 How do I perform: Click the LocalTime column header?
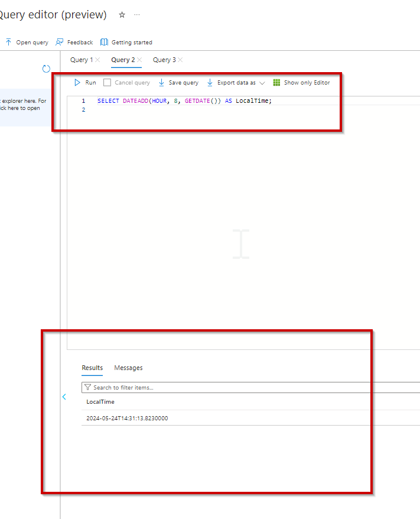tap(100, 401)
